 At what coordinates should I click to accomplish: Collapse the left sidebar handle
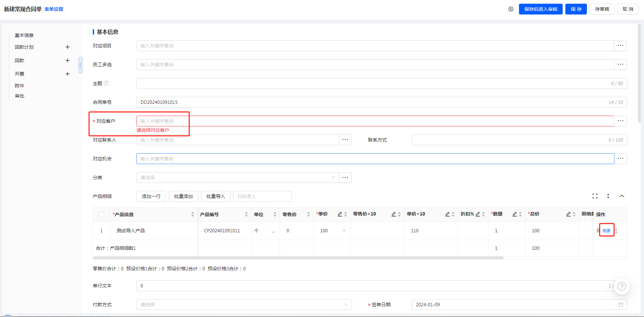[x=80, y=65]
